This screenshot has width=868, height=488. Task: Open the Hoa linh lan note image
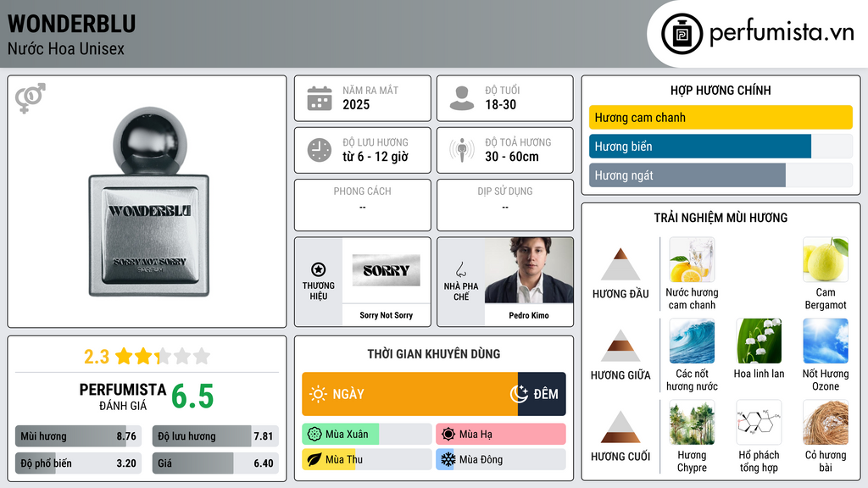pyautogui.click(x=759, y=341)
